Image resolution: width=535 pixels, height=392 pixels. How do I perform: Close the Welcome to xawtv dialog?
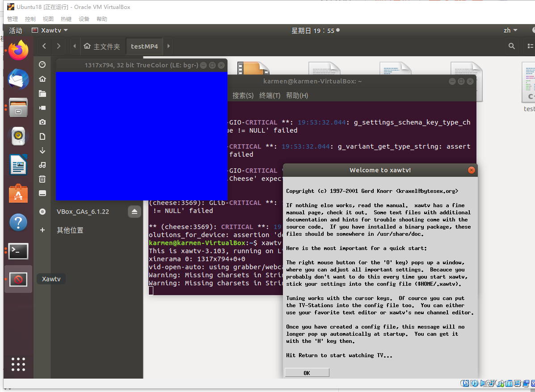(471, 170)
